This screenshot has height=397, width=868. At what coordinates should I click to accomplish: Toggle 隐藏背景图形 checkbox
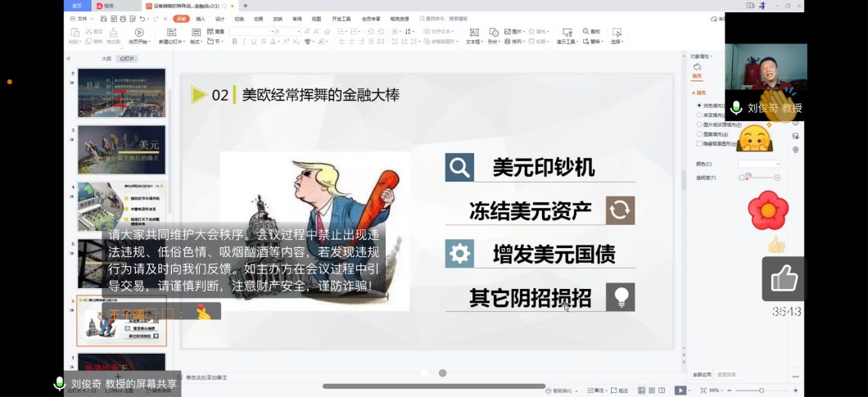tap(699, 143)
